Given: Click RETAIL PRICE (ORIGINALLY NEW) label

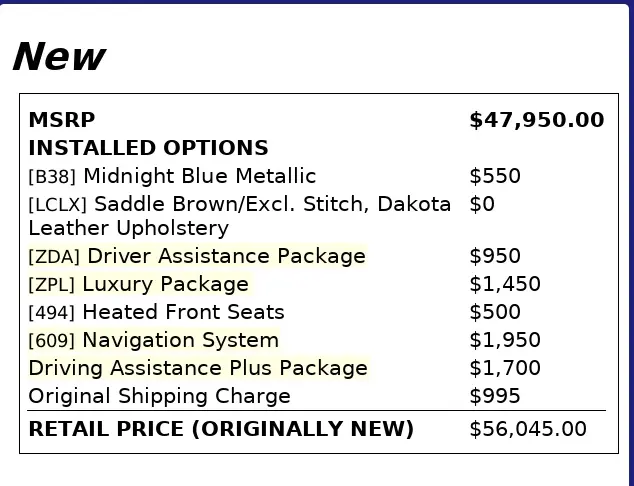Looking at the screenshot, I should pos(221,429).
